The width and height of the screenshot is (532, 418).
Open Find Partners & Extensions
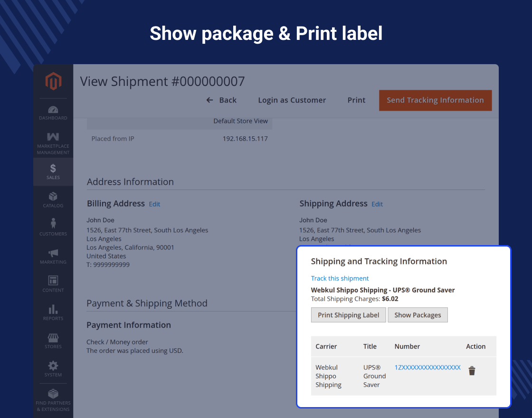(53, 400)
